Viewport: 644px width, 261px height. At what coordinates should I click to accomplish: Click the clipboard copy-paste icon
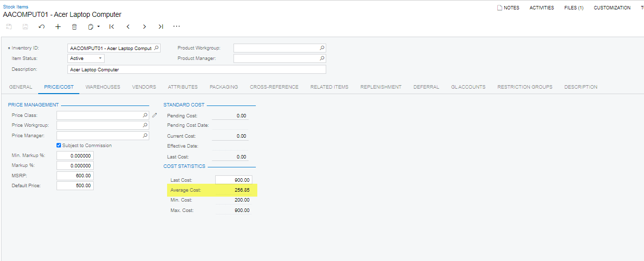point(91,27)
